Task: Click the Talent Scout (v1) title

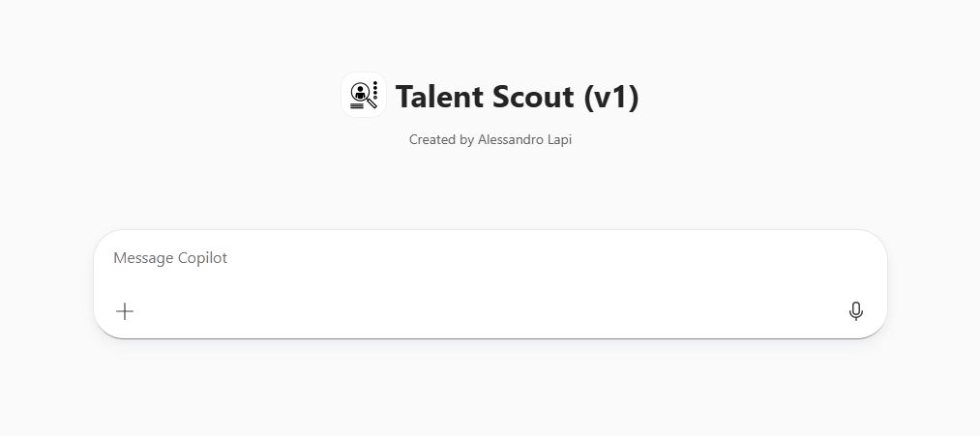Action: pyautogui.click(x=517, y=97)
